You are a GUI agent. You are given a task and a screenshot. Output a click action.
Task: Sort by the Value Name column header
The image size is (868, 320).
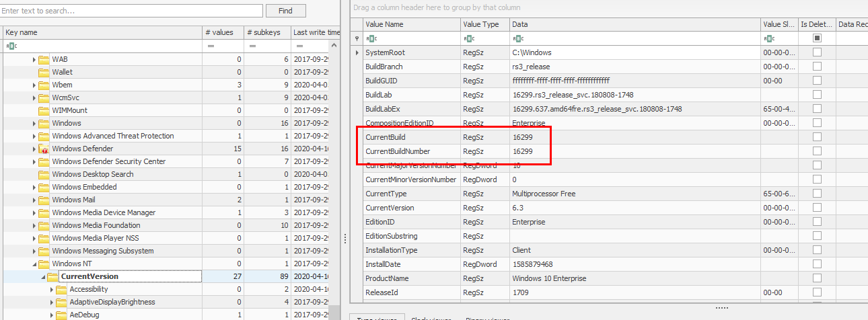click(410, 24)
